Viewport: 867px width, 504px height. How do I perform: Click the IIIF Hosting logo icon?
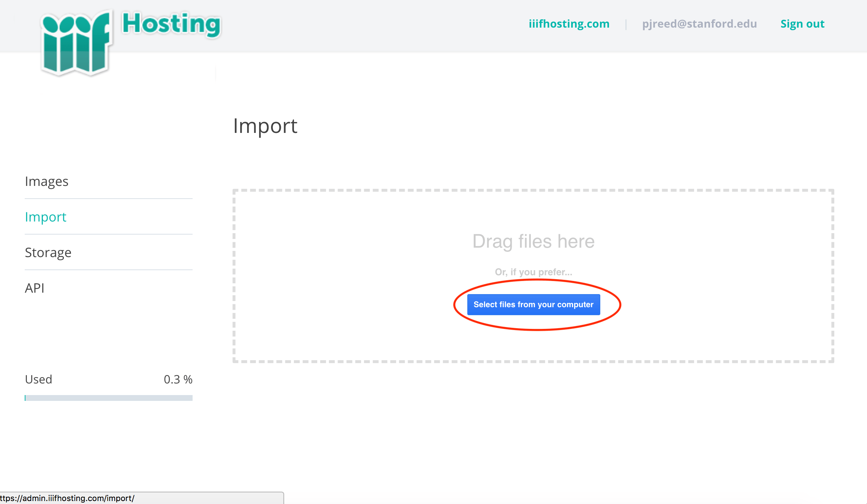(76, 41)
